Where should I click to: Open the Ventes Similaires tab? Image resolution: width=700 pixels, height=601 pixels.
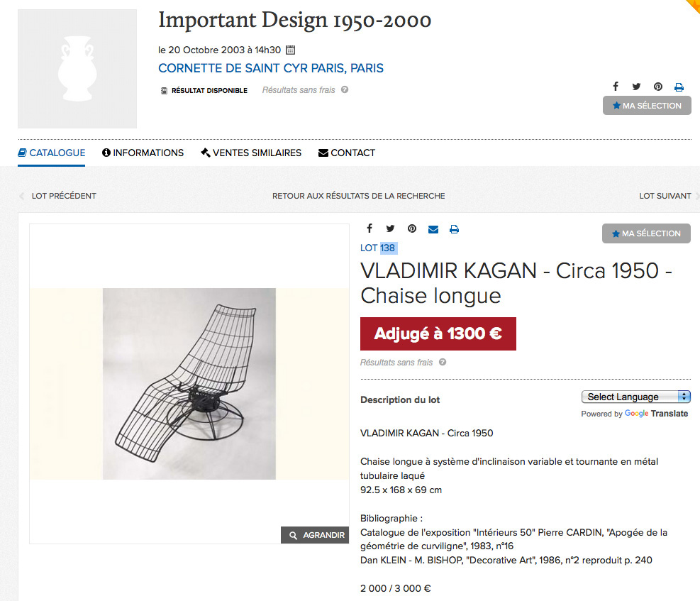(251, 153)
